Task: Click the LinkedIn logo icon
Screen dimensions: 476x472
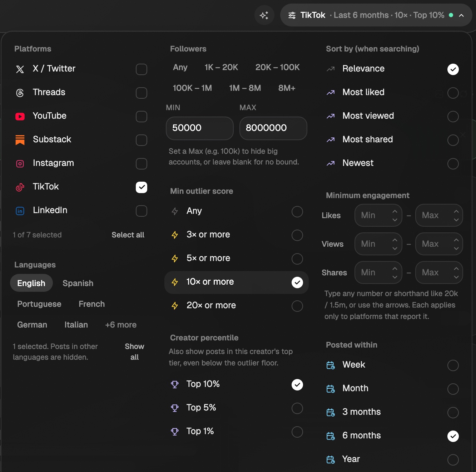Action: pos(20,211)
